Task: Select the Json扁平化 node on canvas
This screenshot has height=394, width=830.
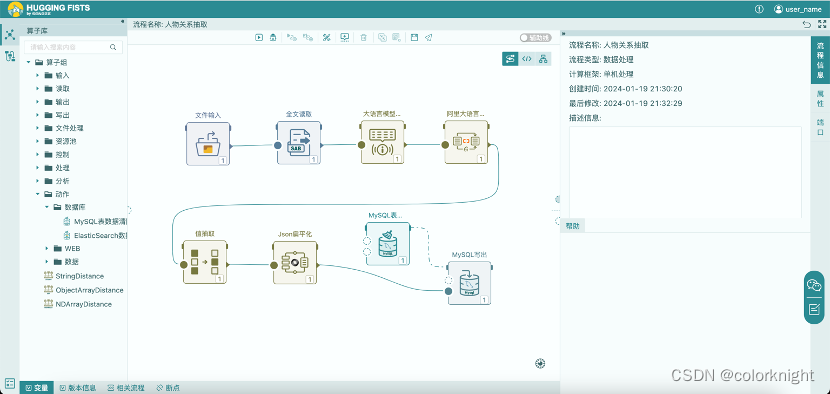Action: pyautogui.click(x=295, y=263)
